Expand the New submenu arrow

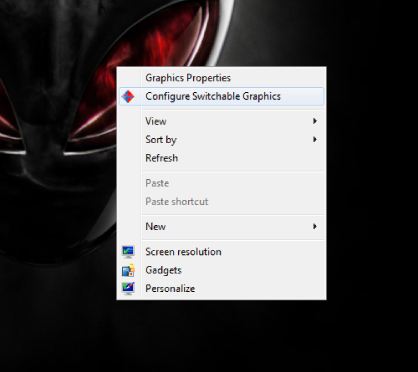(315, 226)
